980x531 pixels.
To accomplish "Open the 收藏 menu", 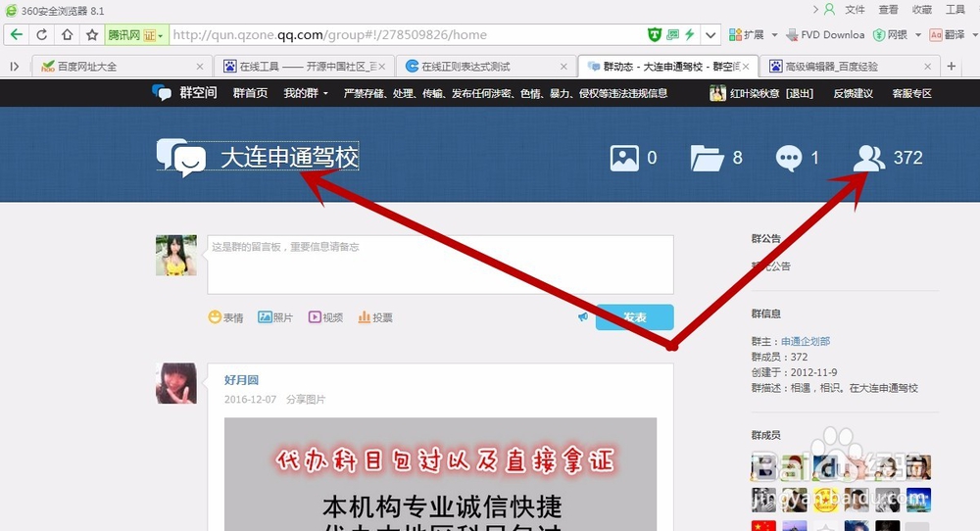I will 922,10.
